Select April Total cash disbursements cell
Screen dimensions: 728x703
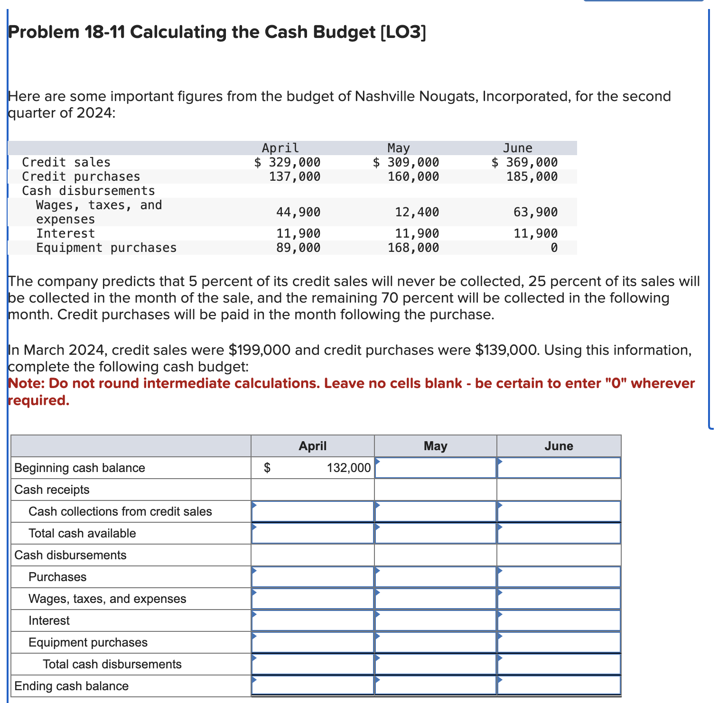tap(313, 664)
